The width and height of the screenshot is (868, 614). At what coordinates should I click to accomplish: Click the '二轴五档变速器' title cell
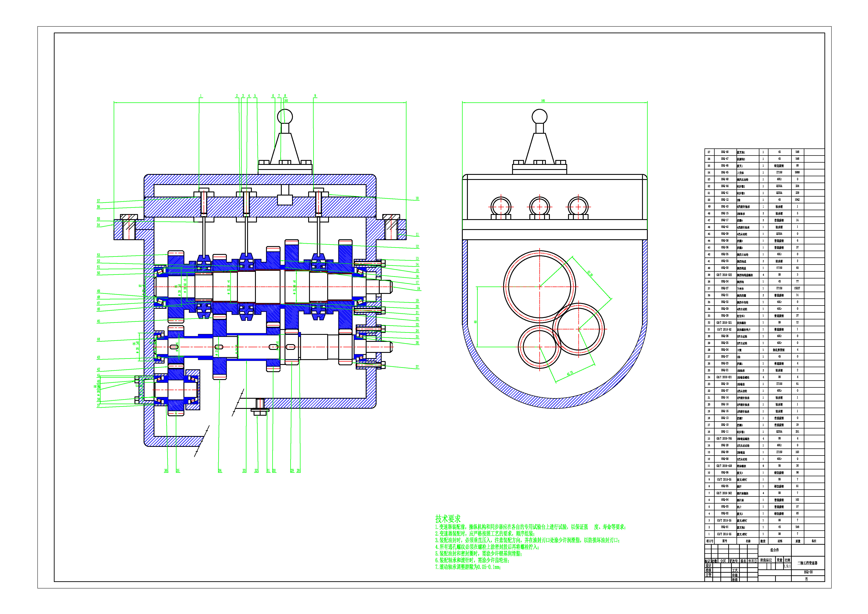[807, 563]
